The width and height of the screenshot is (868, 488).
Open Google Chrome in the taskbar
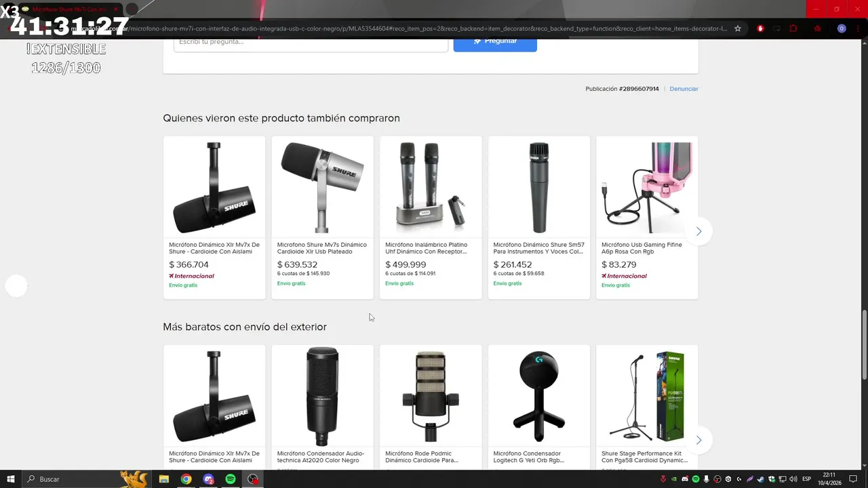[186, 479]
